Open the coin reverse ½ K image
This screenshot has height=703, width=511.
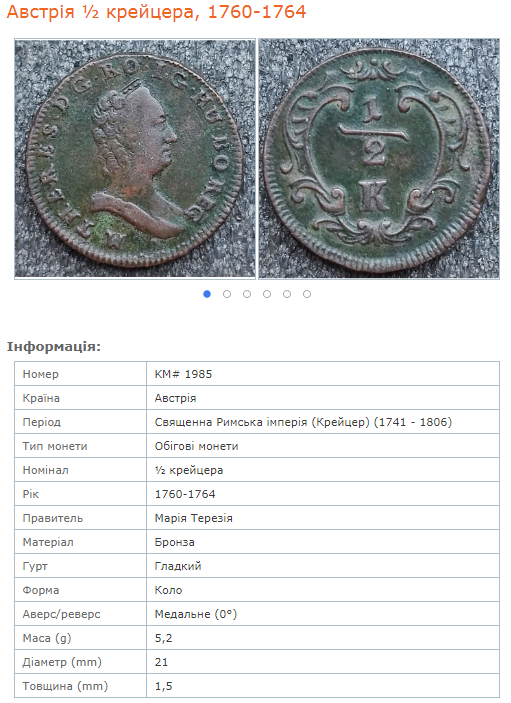pos(379,159)
